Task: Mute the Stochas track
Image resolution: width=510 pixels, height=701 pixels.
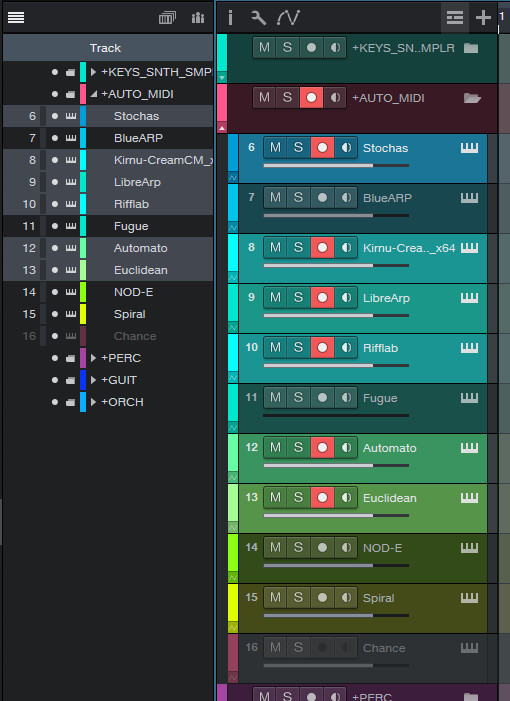Action: tap(275, 148)
